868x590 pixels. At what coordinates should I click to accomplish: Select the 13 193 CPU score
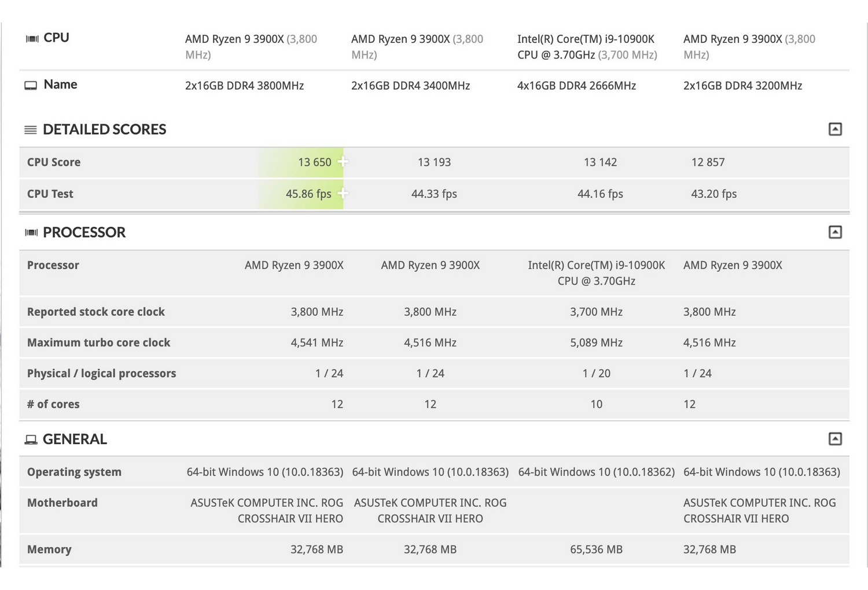tap(434, 163)
